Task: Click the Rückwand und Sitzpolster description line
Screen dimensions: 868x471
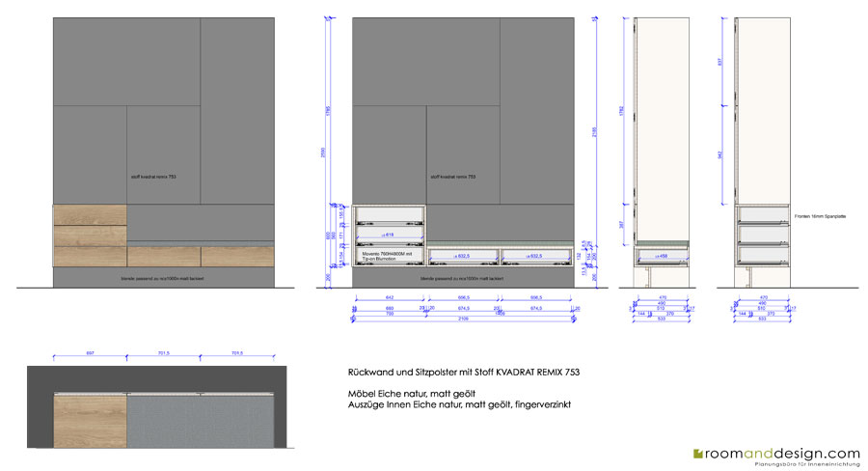Action: [464, 373]
